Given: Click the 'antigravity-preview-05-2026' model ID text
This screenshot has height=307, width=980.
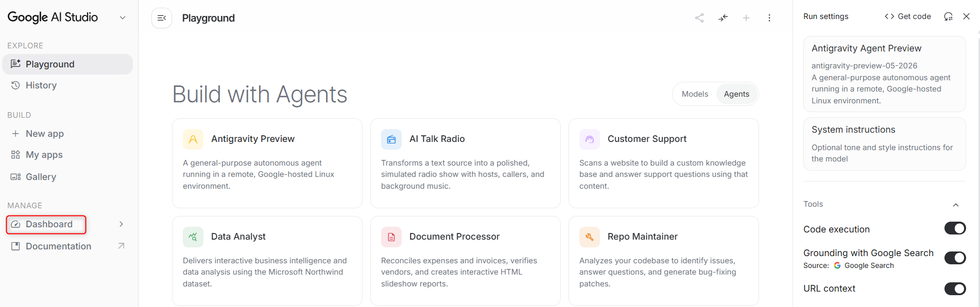Looking at the screenshot, I should [864, 66].
